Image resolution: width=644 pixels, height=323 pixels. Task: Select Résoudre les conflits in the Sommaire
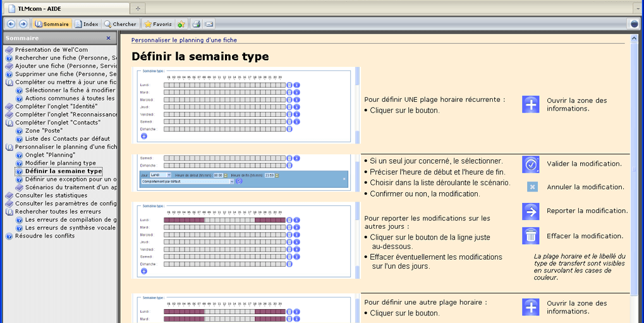(44, 236)
